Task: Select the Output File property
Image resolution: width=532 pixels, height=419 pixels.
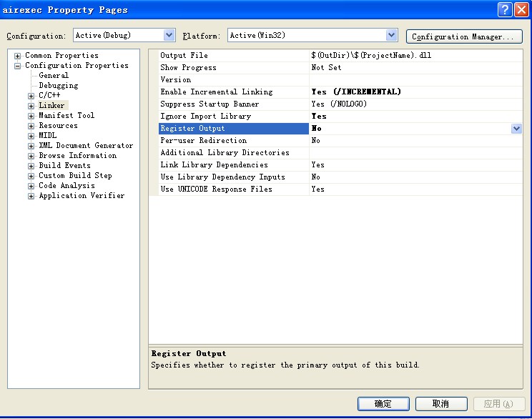Action: click(234, 55)
